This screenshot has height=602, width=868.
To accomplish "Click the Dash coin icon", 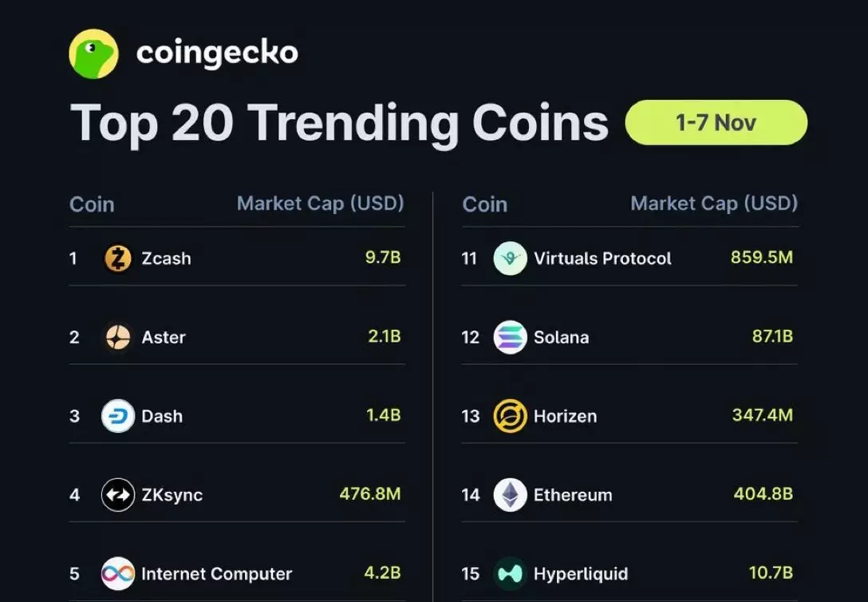I will click(118, 416).
